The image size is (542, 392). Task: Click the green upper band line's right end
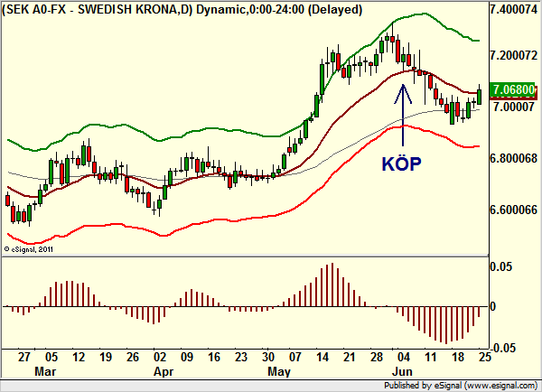pos(477,41)
